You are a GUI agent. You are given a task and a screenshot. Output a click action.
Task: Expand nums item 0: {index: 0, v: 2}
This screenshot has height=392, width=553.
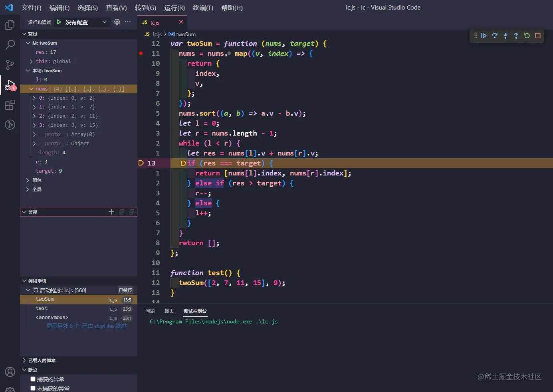[x=34, y=98]
